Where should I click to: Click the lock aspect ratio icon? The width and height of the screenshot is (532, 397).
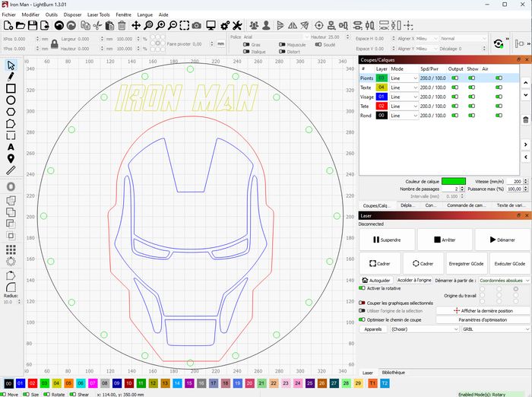click(54, 44)
